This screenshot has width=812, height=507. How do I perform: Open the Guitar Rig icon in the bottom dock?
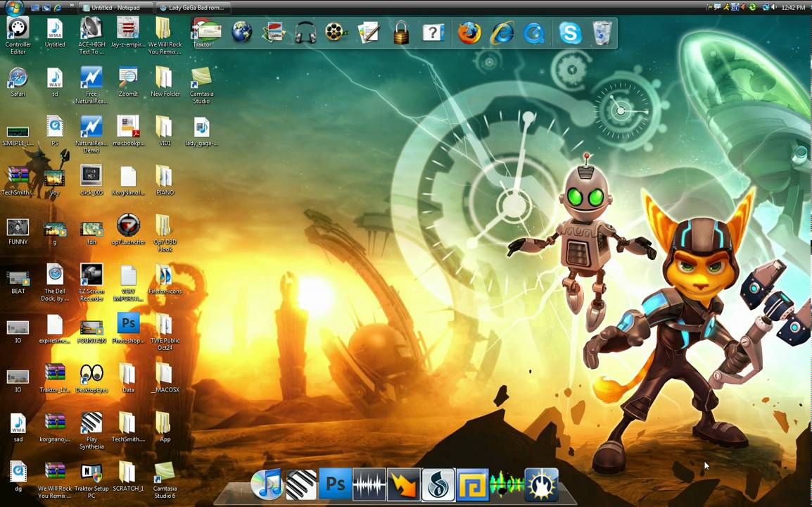tap(541, 484)
